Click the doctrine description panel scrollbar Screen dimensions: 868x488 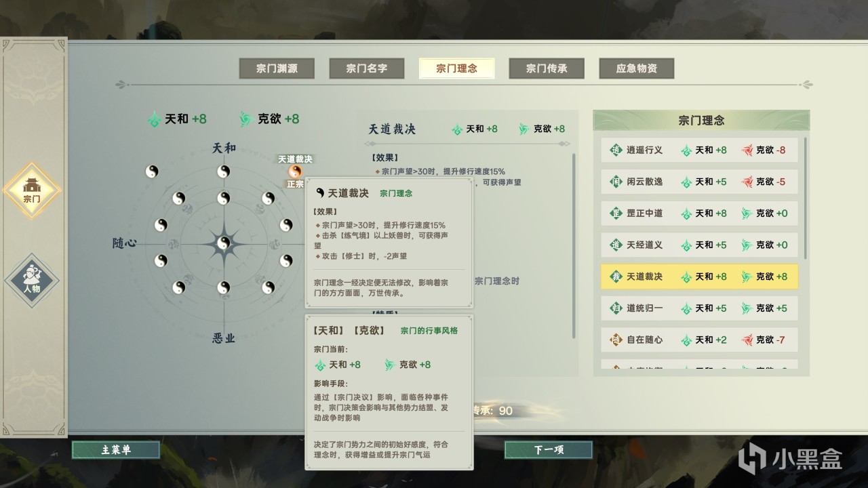click(x=574, y=245)
